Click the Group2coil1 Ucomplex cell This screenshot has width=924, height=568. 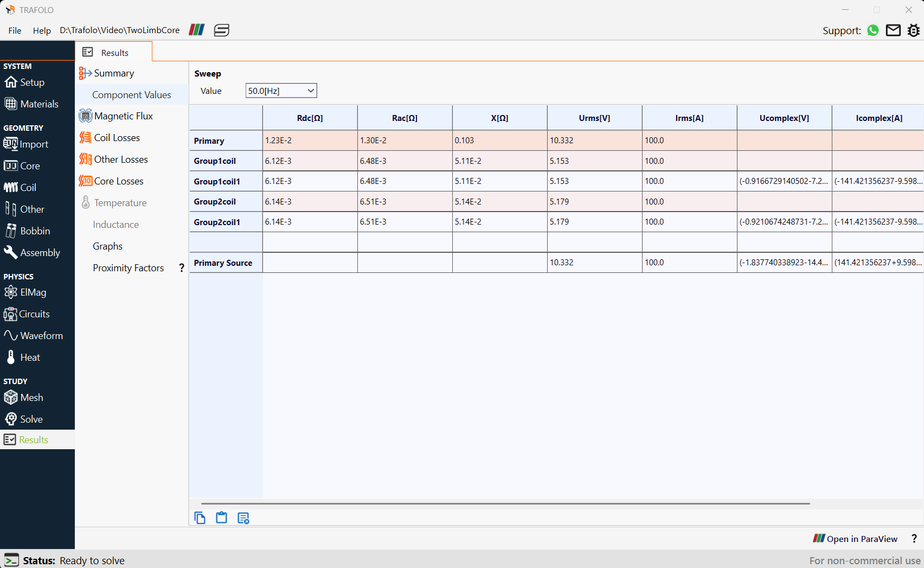pos(785,222)
